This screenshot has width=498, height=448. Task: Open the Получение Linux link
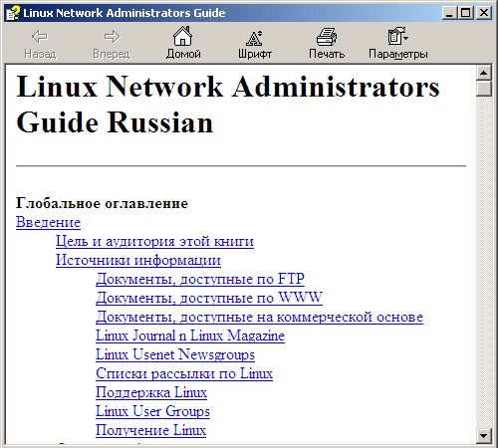[150, 430]
